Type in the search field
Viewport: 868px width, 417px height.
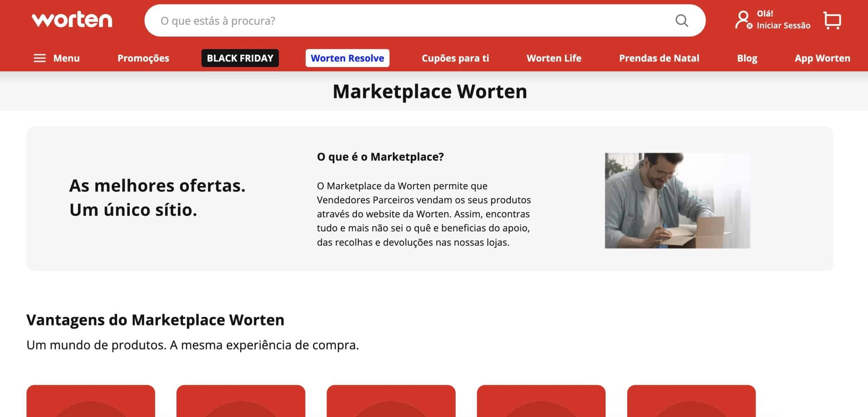(410, 21)
